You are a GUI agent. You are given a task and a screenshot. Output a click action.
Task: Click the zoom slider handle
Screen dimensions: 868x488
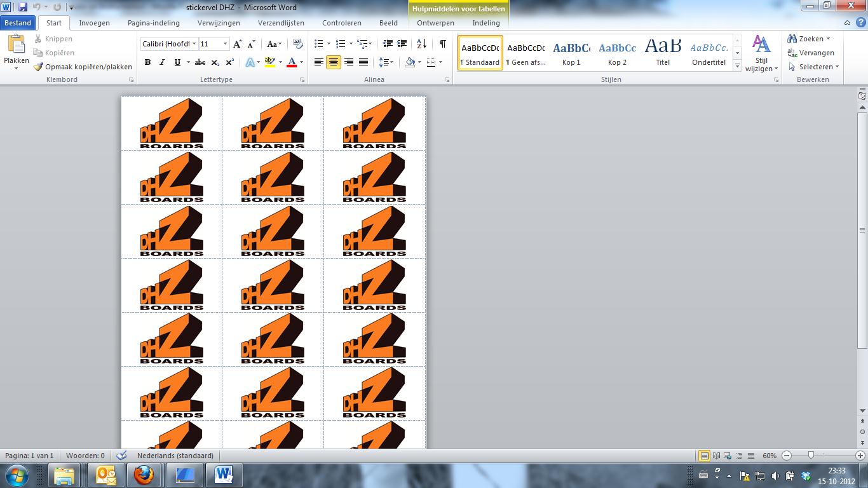point(811,456)
